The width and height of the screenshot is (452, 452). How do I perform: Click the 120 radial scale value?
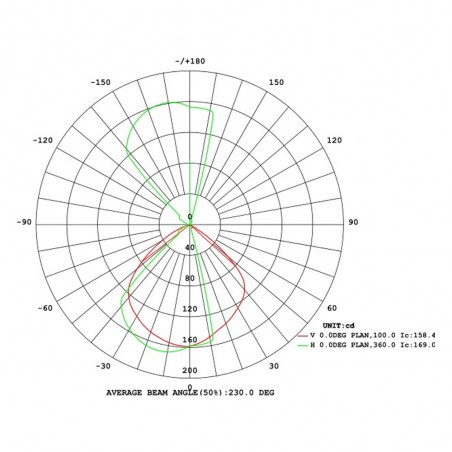pyautogui.click(x=190, y=309)
